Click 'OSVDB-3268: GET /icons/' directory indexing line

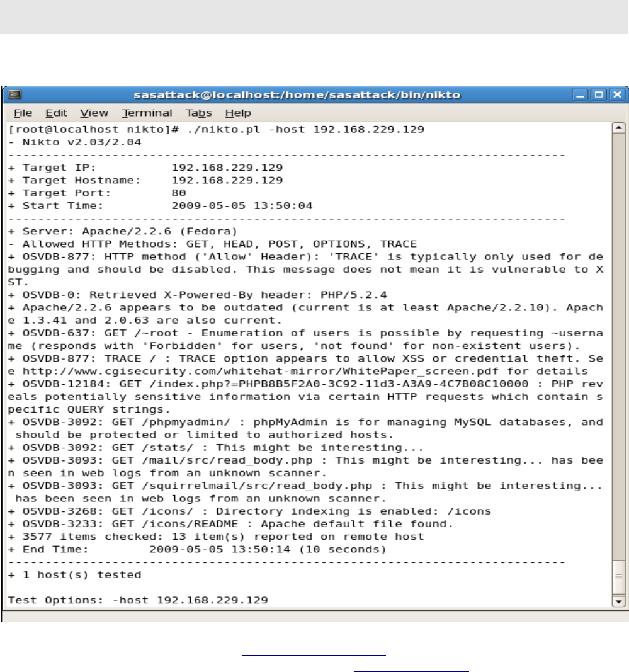tap(249, 511)
